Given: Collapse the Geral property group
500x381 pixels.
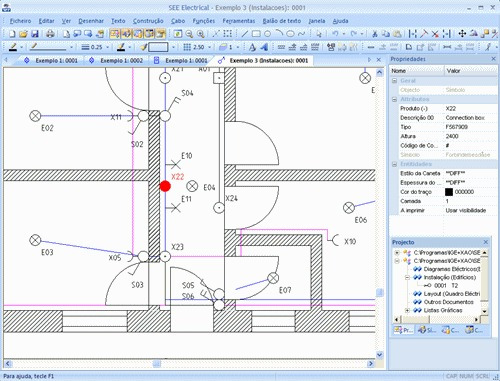Looking at the screenshot, I should click(394, 81).
